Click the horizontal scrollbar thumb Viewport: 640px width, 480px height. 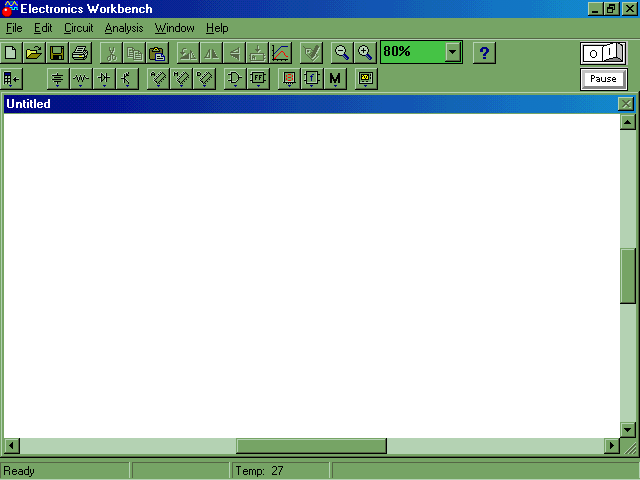(x=311, y=446)
